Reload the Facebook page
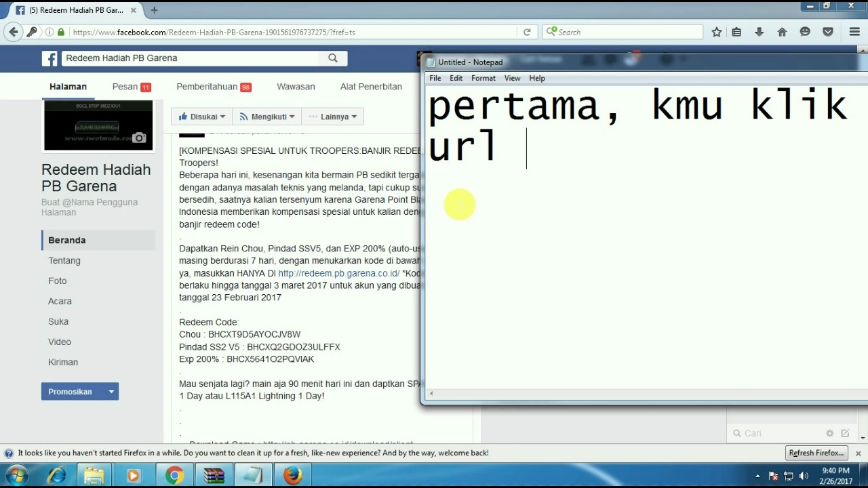This screenshot has width=868, height=488. pos(527,32)
